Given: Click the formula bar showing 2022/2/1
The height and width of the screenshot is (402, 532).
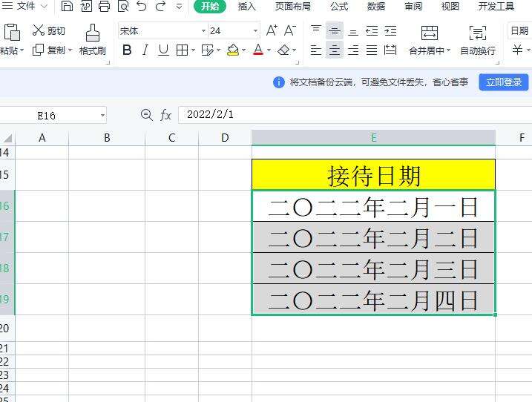Looking at the screenshot, I should coord(355,115).
